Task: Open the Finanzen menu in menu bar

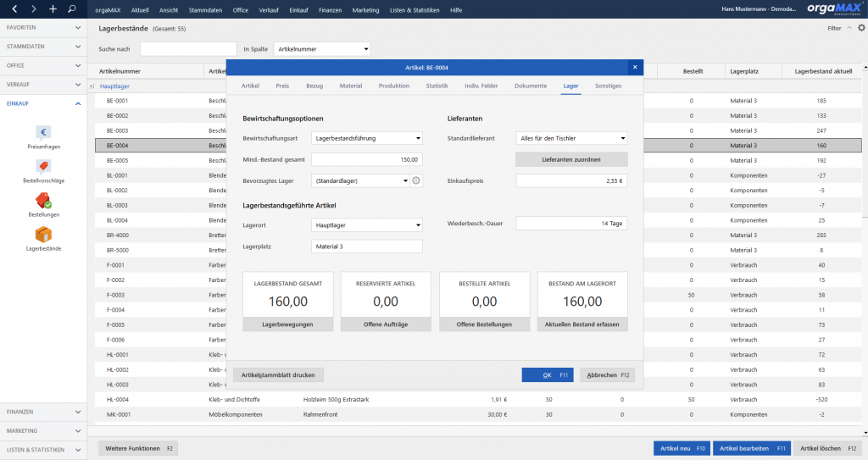Action: [x=330, y=10]
